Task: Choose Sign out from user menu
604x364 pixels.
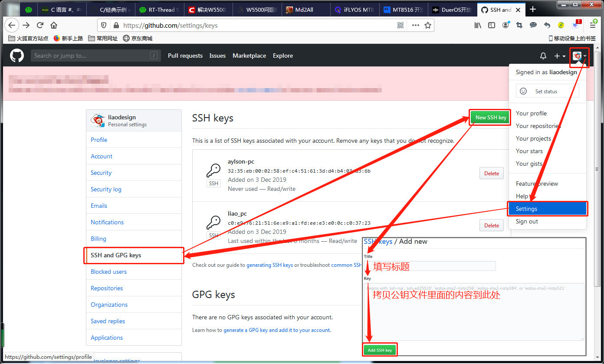Action: (x=527, y=221)
